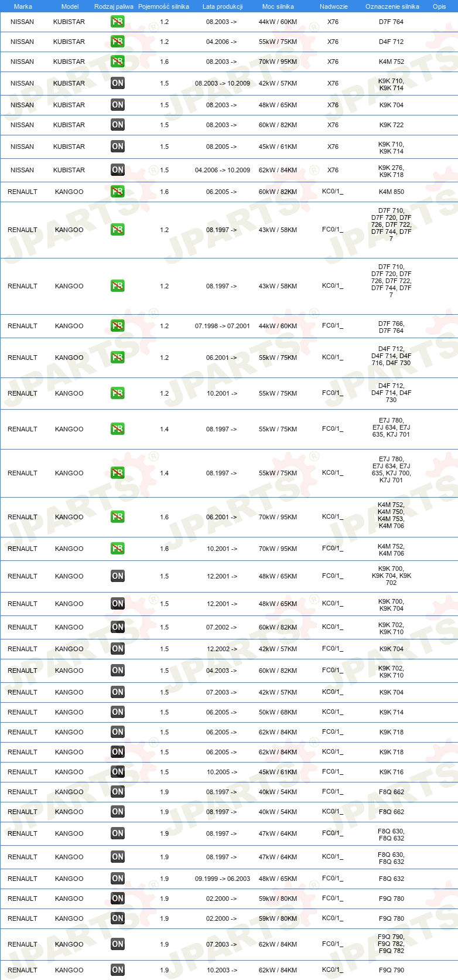The height and width of the screenshot is (980, 458).
Task: Click petrol icon in Kangoo K4M 850 row
Action: (118, 192)
